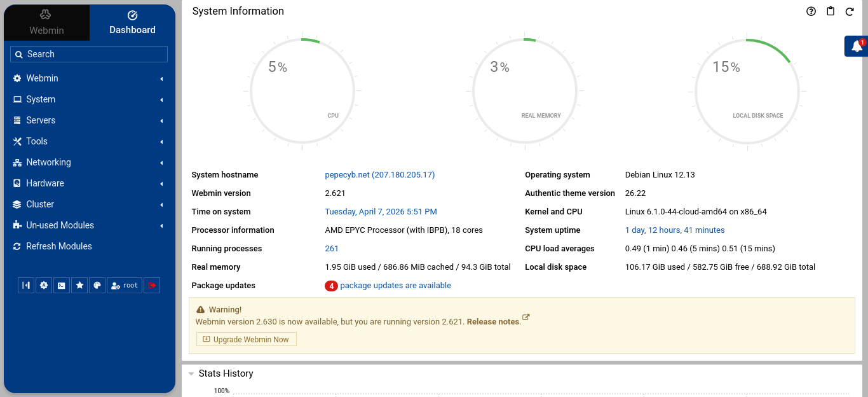Open the command shell terminal icon
868x397 pixels.
click(61, 286)
